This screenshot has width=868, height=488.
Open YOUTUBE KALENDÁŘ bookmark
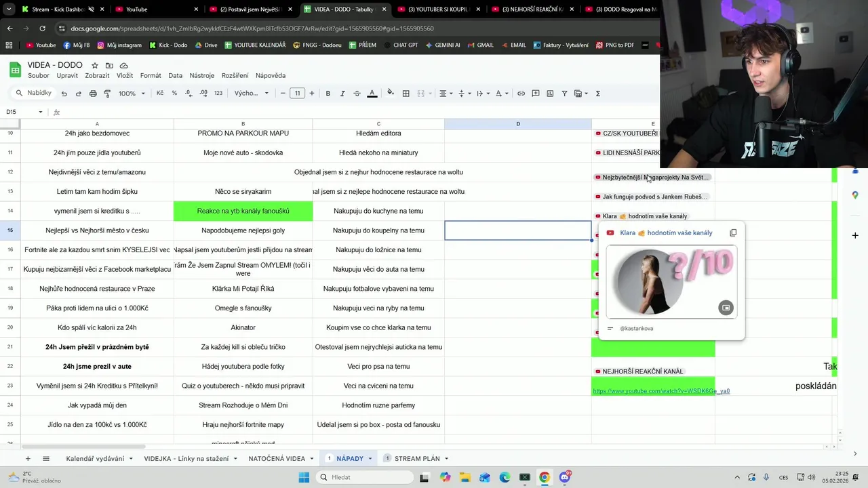coord(254,45)
